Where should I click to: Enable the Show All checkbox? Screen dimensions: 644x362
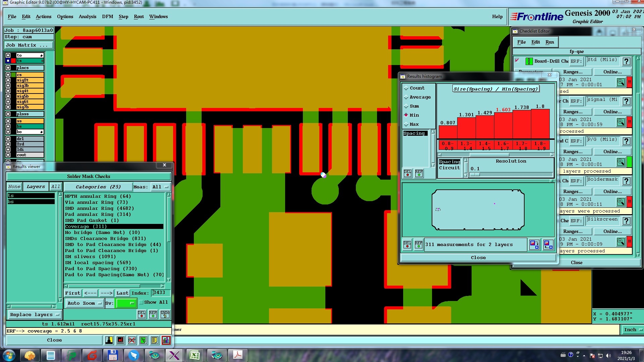(141, 302)
